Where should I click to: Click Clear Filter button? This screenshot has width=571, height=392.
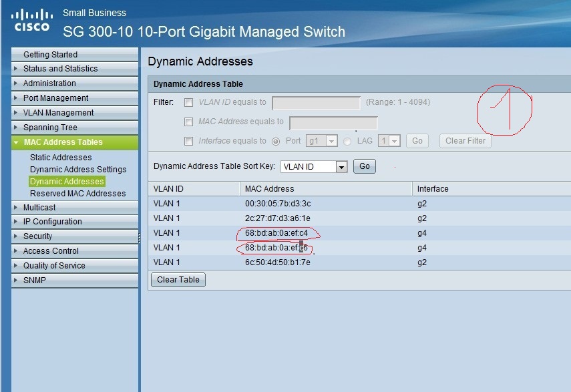tap(465, 141)
